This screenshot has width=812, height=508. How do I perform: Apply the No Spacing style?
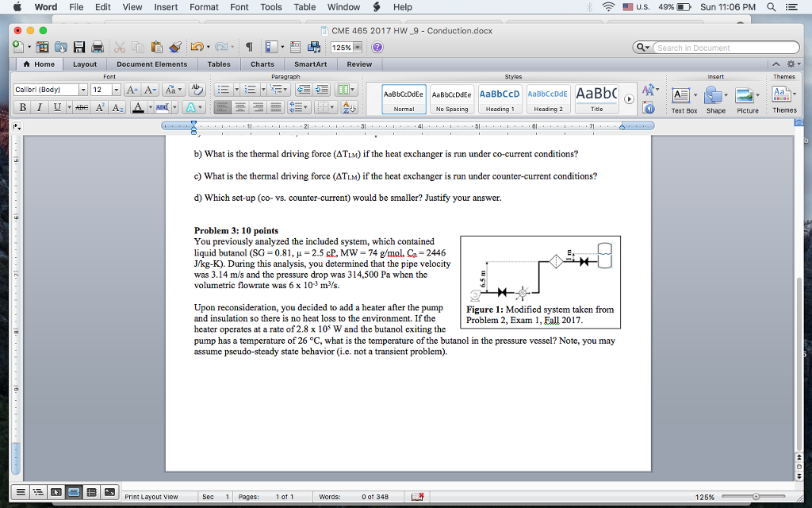point(451,99)
